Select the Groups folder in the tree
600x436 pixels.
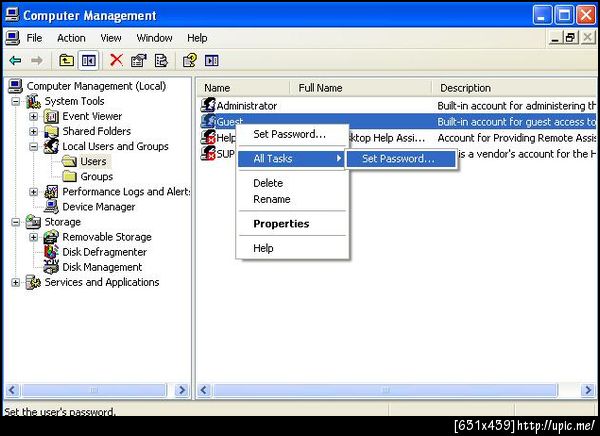96,176
